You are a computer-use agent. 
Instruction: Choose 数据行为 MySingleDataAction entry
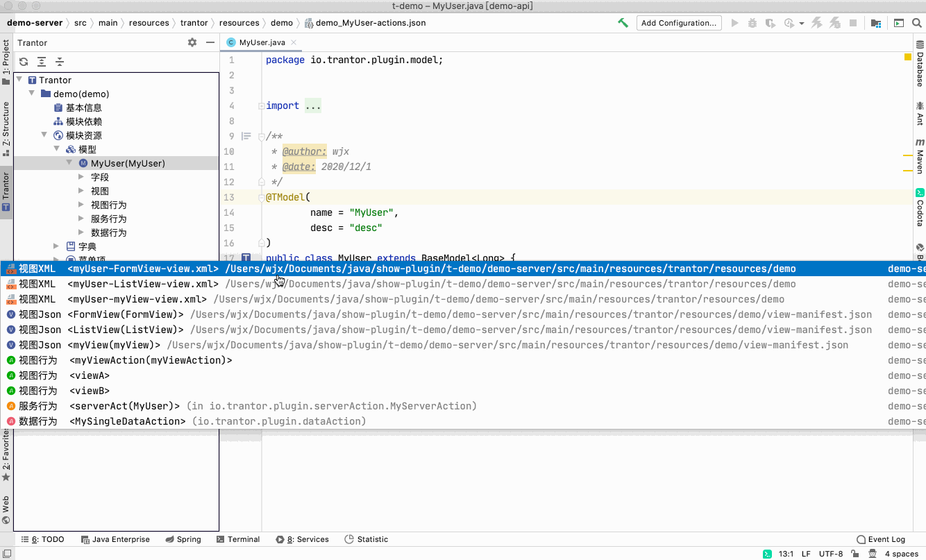pyautogui.click(x=463, y=421)
